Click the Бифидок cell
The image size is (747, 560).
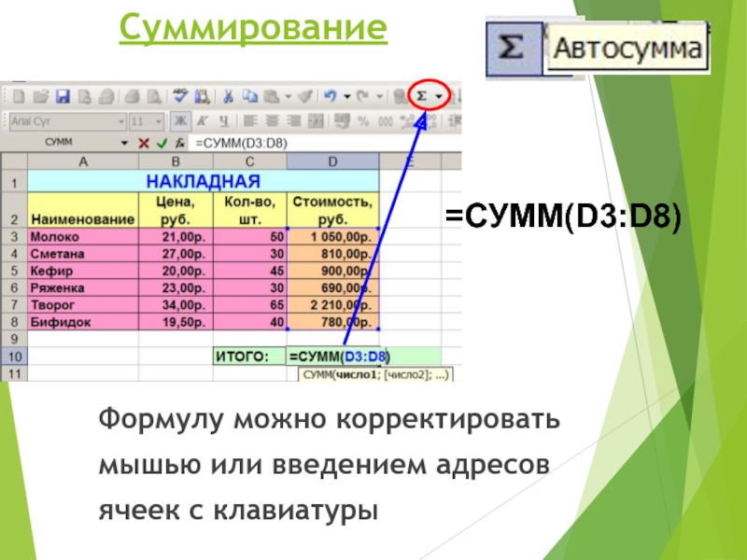83,322
